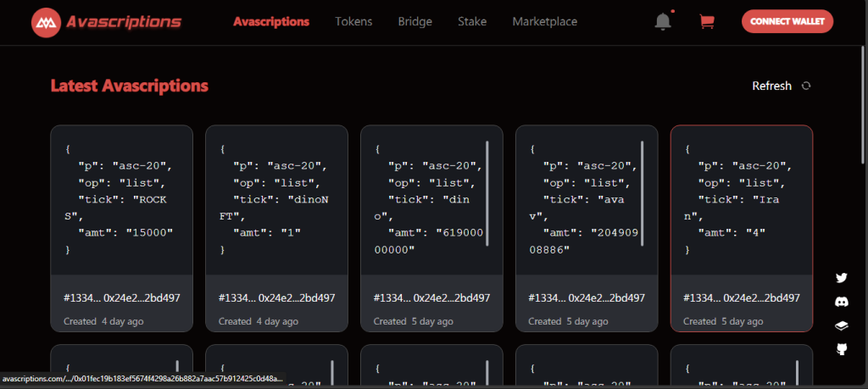Open the docs book icon

[x=842, y=325]
